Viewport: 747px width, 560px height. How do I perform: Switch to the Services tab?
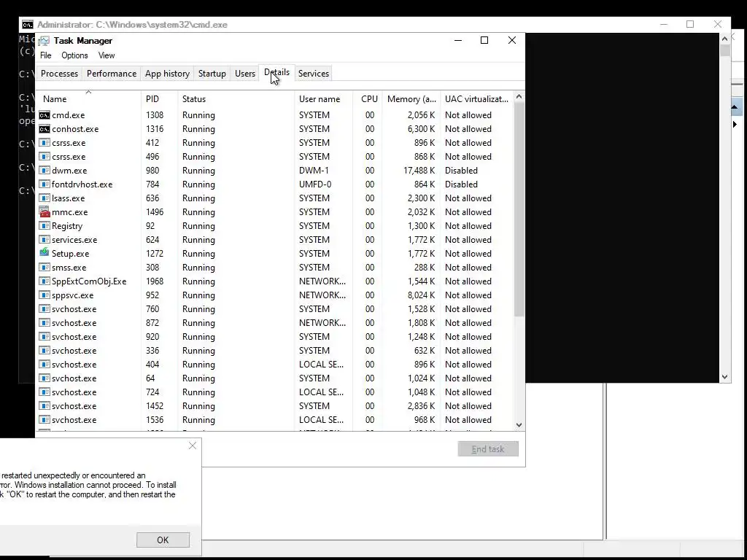pyautogui.click(x=314, y=74)
